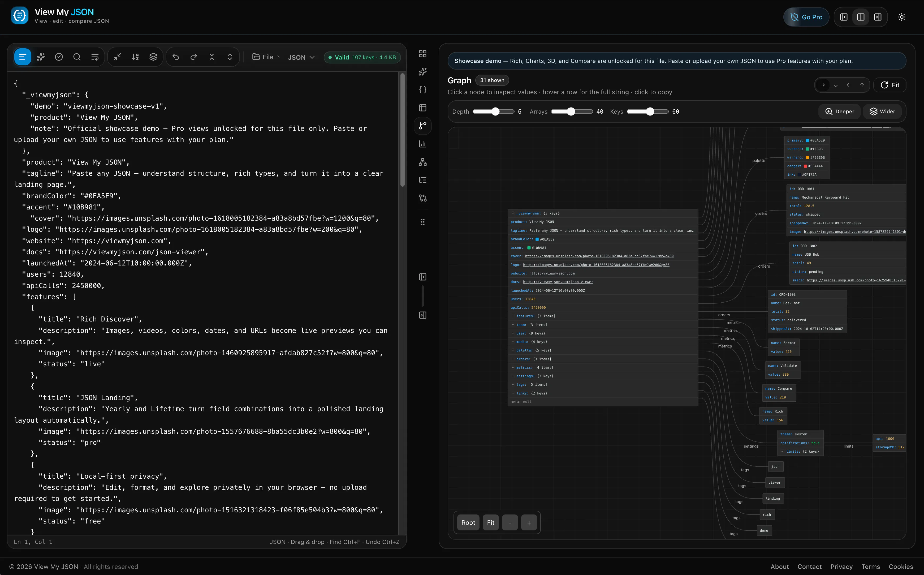Expand the features node in root graph card
The image size is (924, 575).
(603, 316)
